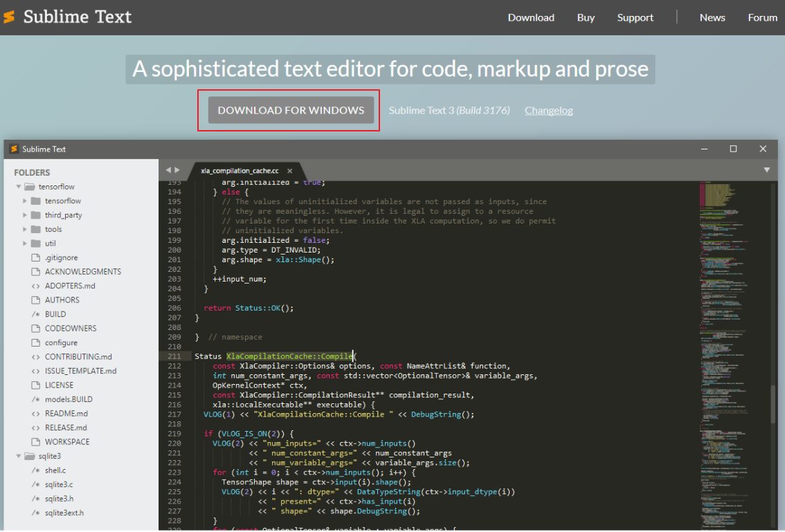Click the code icon beside BUILD
This screenshot has height=532, width=785.
tap(35, 314)
